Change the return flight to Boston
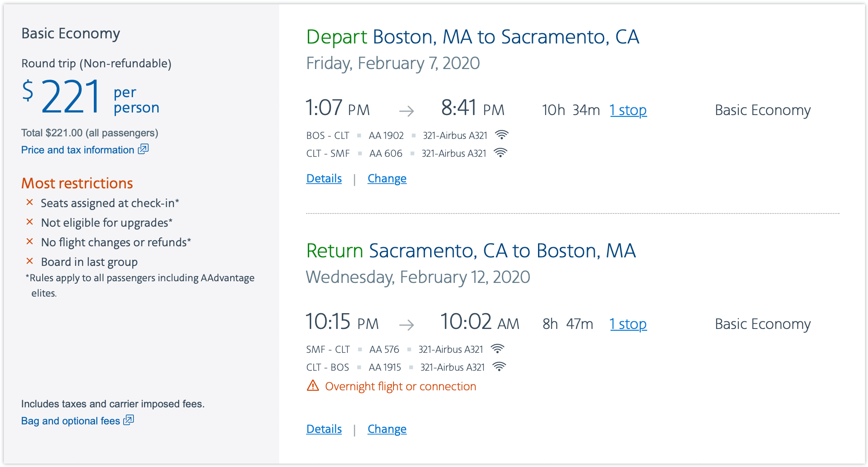The height and width of the screenshot is (467, 868). click(x=387, y=429)
